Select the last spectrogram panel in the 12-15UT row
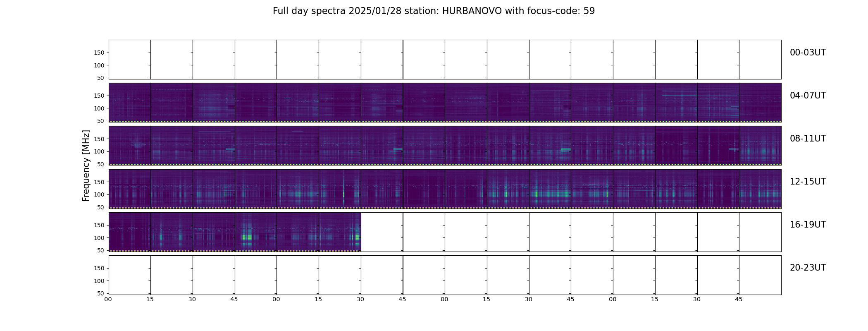This screenshot has height=331, width=868. 760,189
